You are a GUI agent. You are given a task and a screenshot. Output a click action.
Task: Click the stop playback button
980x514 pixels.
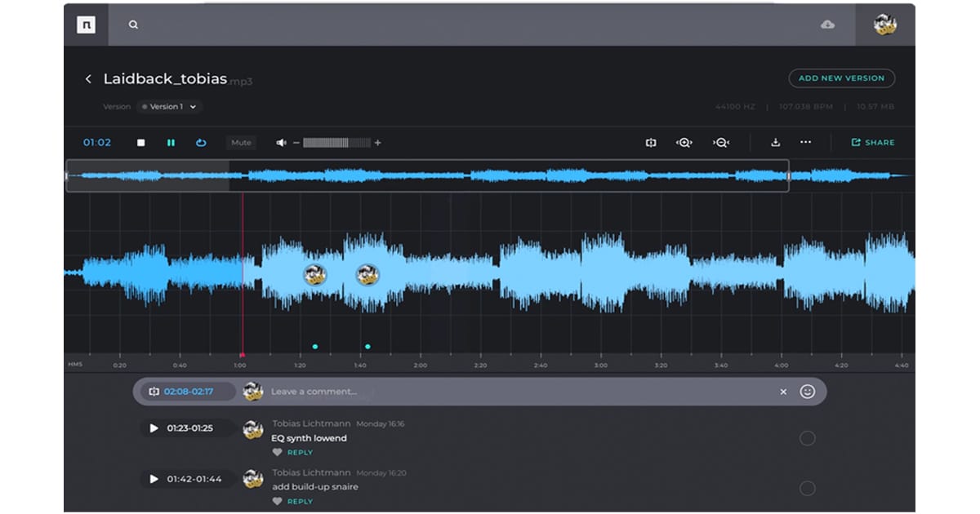click(x=140, y=143)
